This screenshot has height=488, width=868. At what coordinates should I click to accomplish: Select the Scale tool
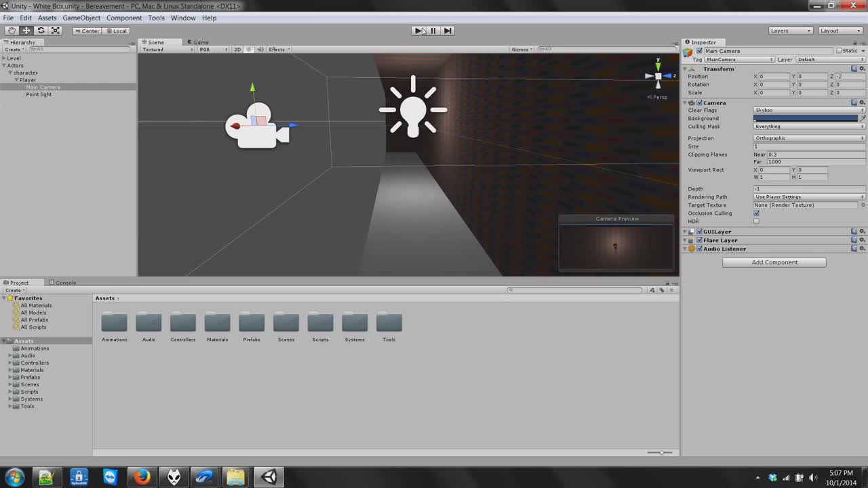pyautogui.click(x=56, y=30)
